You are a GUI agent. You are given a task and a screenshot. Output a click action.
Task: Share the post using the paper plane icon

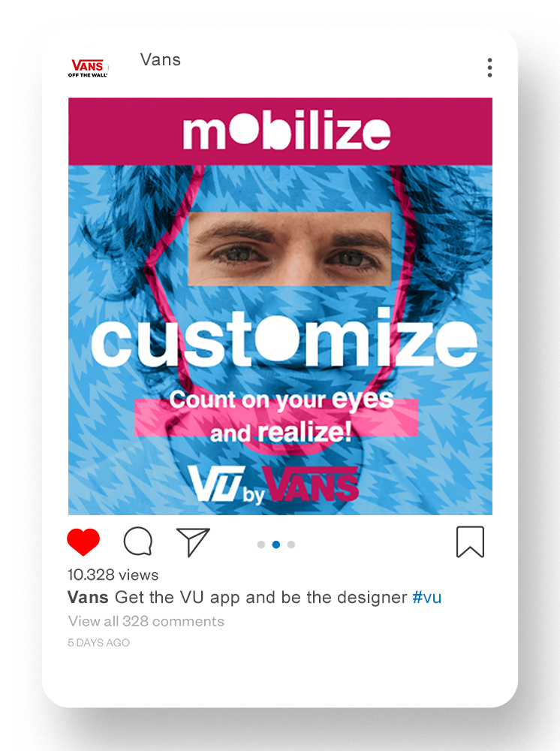click(193, 542)
